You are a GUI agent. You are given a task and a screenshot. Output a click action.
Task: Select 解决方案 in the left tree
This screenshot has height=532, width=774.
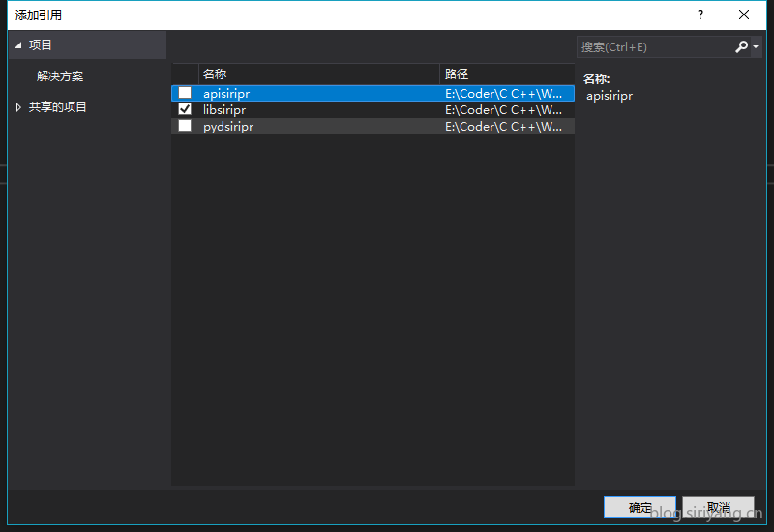point(60,76)
